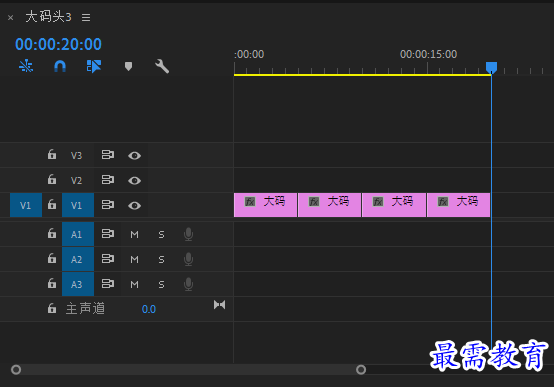Enable voice-over record on A1
The width and height of the screenshot is (554, 387).
pyautogui.click(x=188, y=234)
